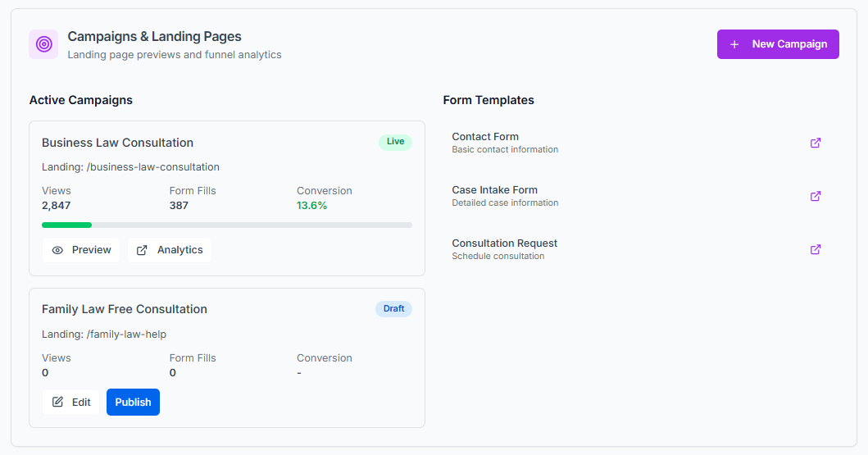The image size is (868, 455).
Task: Click the Live status badge
Action: point(395,142)
